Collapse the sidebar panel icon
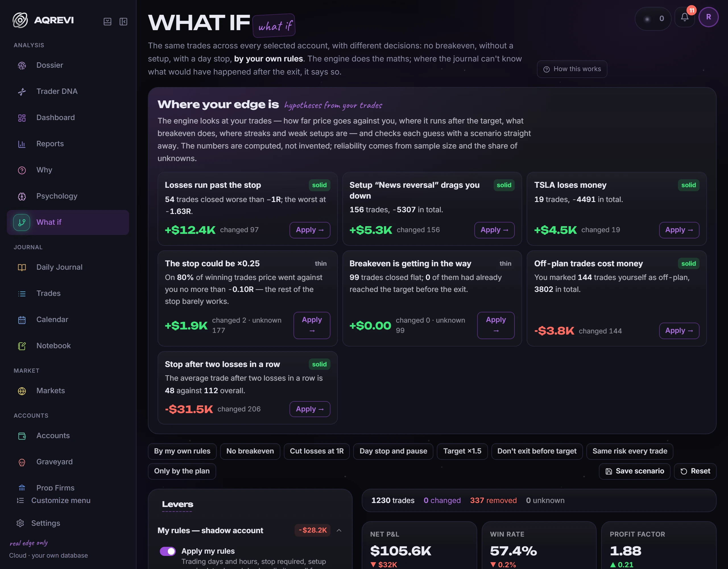728x569 pixels. click(x=123, y=22)
